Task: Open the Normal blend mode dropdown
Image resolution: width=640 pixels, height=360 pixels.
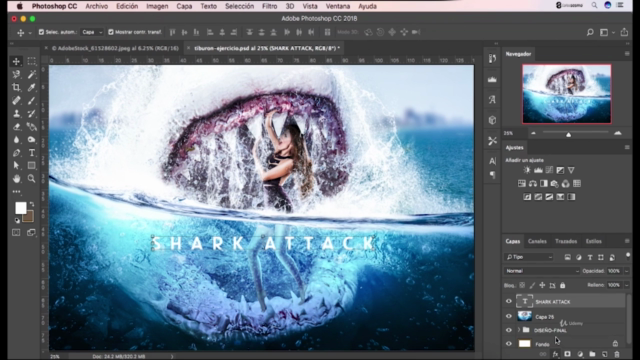Action: 542,271
